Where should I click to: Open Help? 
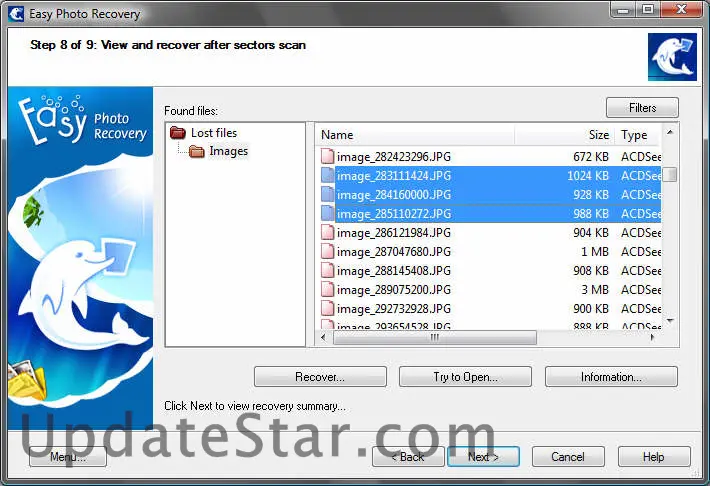[654, 457]
